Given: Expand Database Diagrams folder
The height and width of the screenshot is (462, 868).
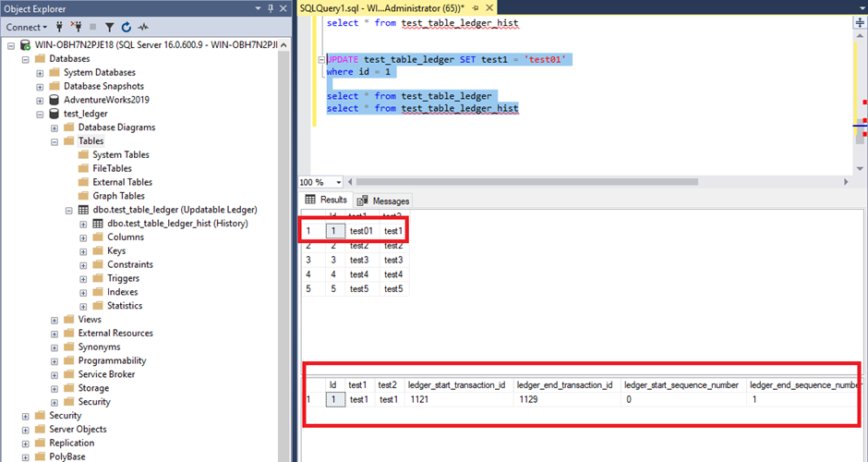Looking at the screenshot, I should [54, 128].
